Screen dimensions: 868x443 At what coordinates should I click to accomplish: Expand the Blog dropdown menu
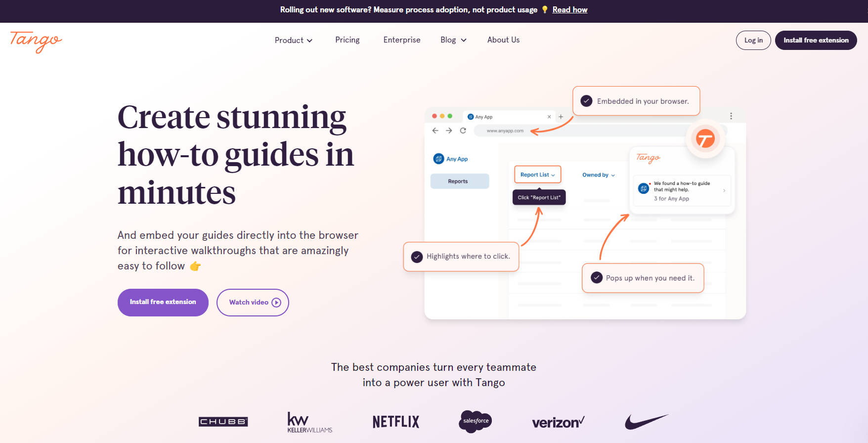tap(453, 40)
